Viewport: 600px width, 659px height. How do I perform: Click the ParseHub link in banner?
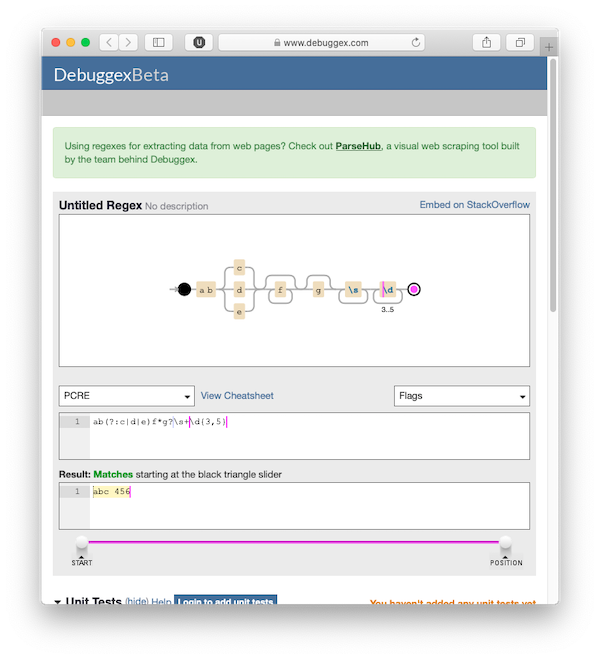358,146
